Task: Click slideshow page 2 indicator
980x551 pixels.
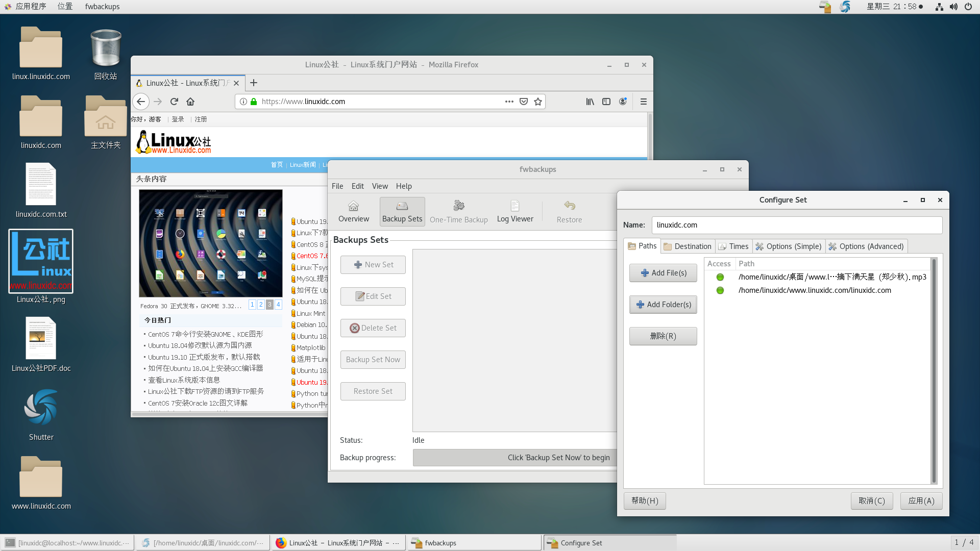Action: coord(261,305)
